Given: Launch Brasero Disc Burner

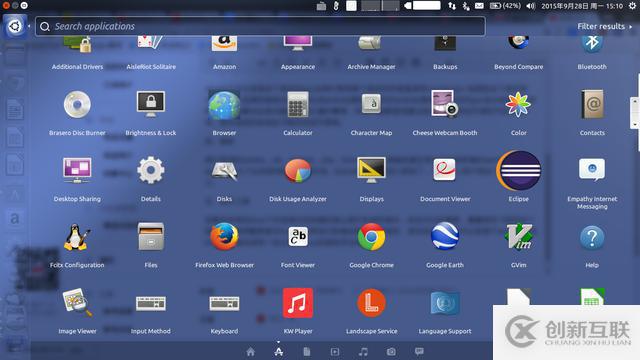Looking at the screenshot, I should [77, 104].
